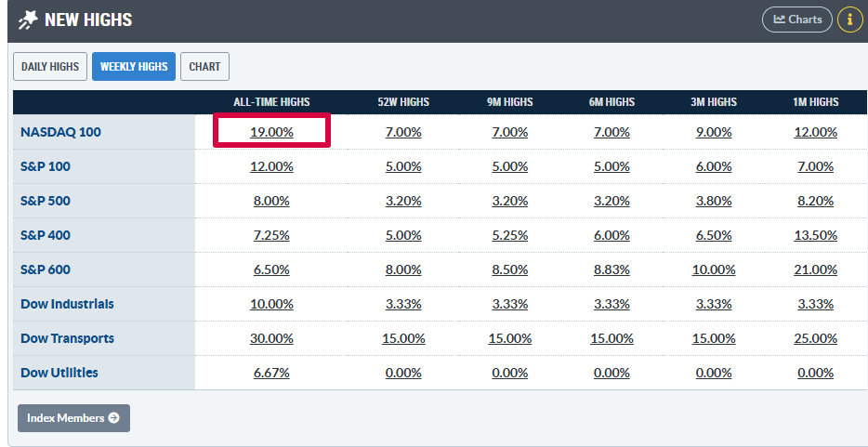The width and height of the screenshot is (868, 447).
Task: Click Dow Transports 1M highs 25.00%
Action: 816,338
